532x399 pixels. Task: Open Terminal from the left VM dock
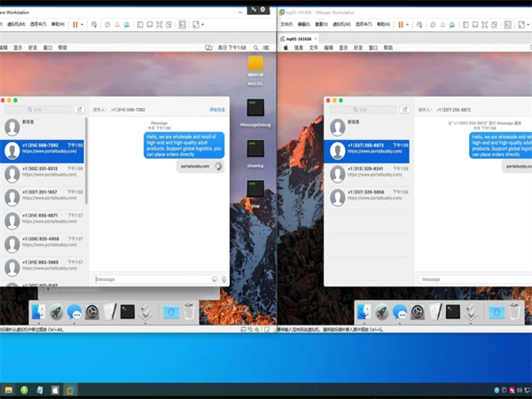coord(127,311)
